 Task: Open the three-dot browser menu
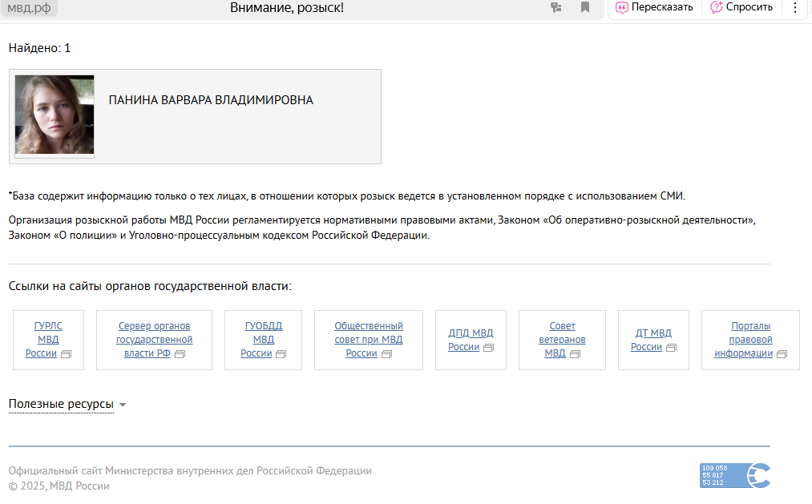click(x=795, y=7)
